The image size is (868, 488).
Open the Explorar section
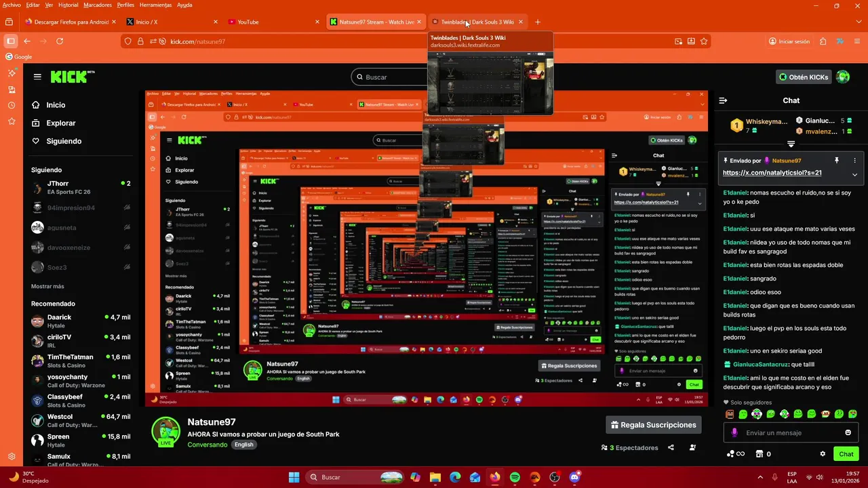61,123
